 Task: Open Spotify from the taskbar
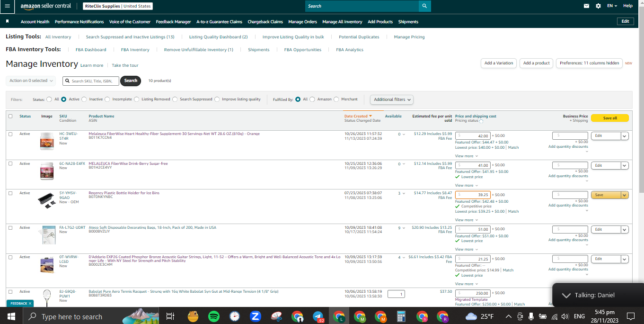click(213, 316)
